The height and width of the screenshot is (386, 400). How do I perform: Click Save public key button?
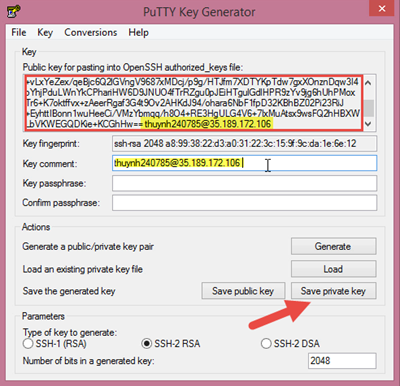click(243, 291)
